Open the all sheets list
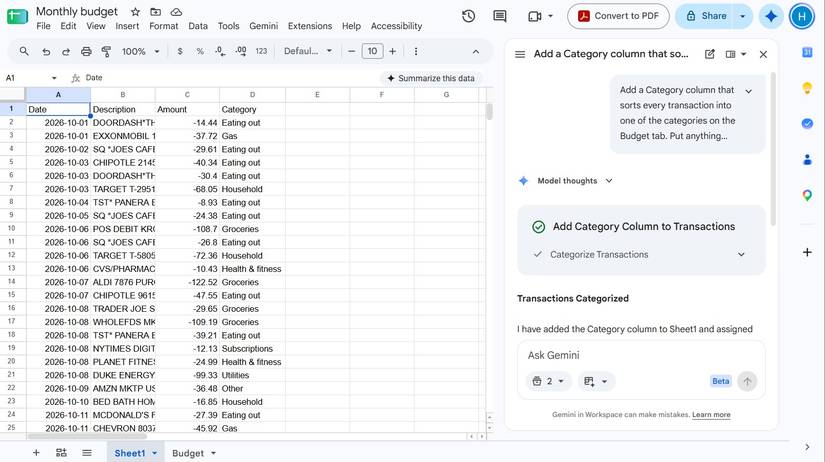Screen dimensions: 825x462 click(87, 453)
